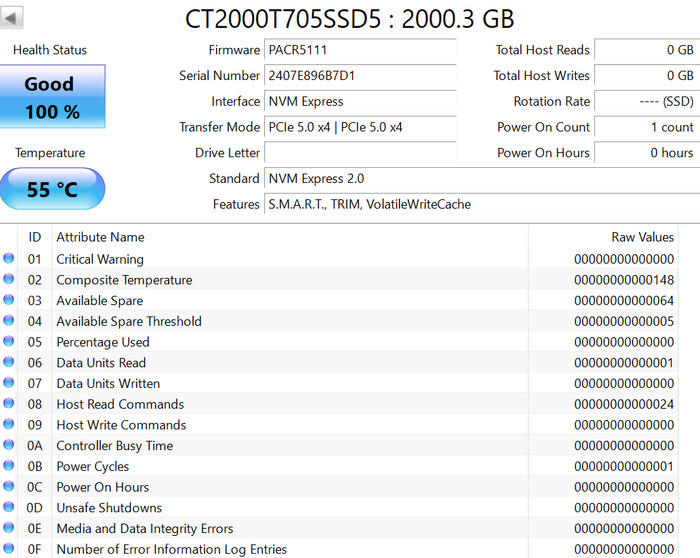Click the empty Drive Letter field
The height and width of the screenshot is (558, 700).
(x=360, y=153)
